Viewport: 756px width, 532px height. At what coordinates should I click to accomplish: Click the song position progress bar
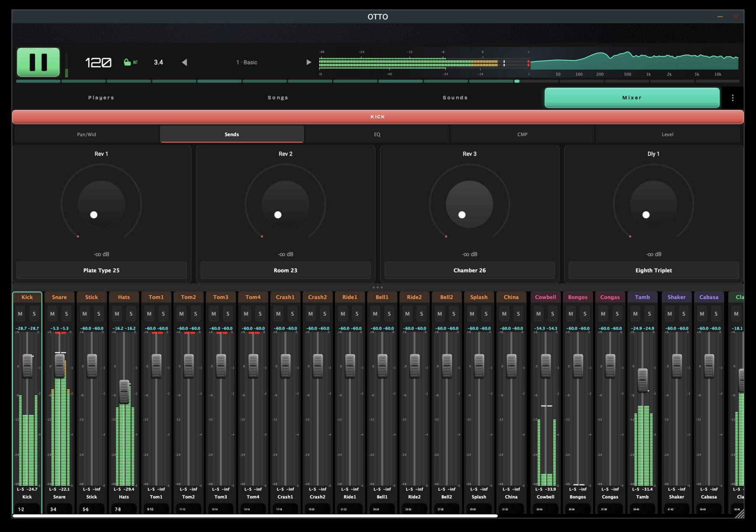point(378,81)
